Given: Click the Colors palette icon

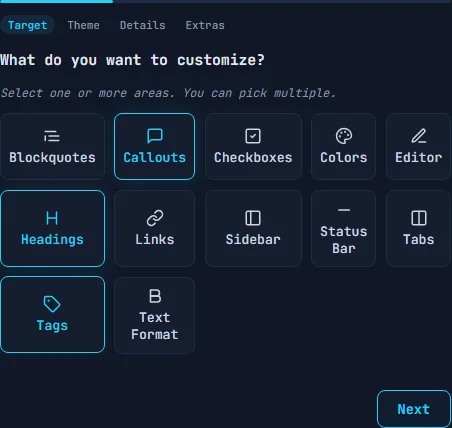Looking at the screenshot, I should (344, 136).
